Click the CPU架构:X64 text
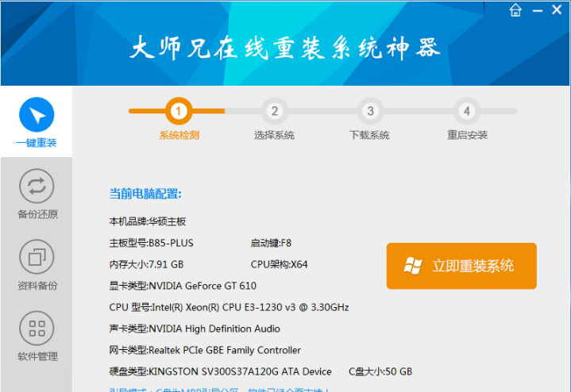571x392 pixels. (279, 264)
